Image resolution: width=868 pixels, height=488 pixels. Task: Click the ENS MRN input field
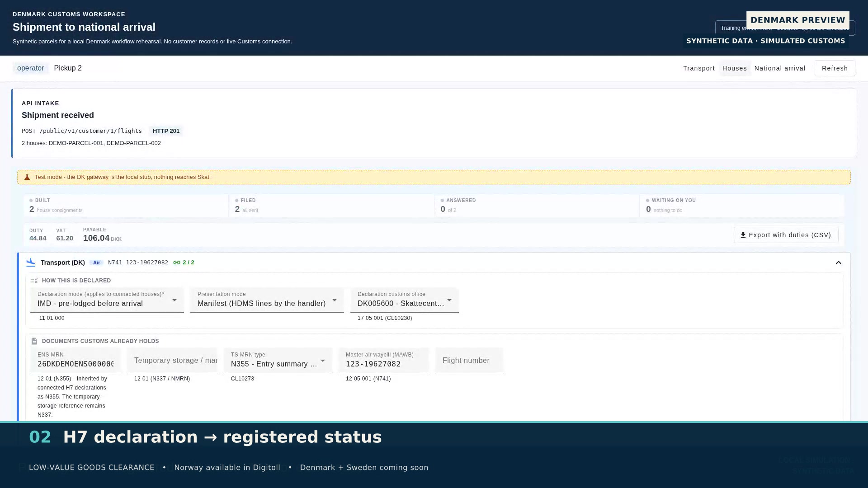tap(75, 361)
